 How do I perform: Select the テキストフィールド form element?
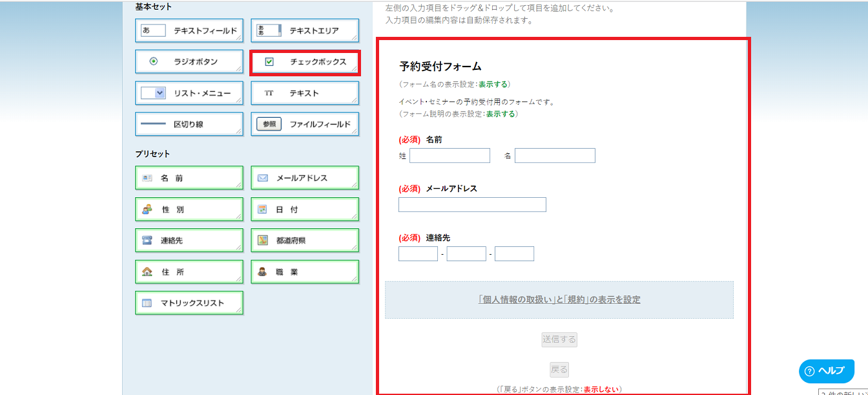pos(189,30)
